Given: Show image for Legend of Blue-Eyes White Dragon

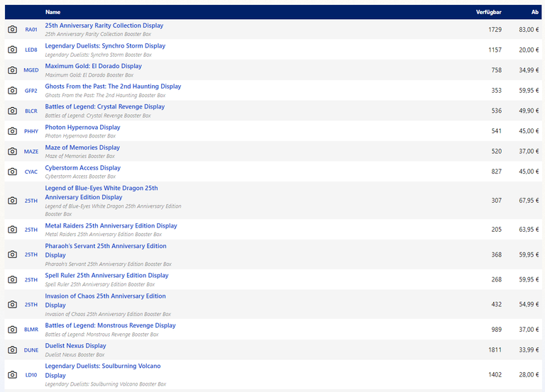Looking at the screenshot, I should (13, 201).
